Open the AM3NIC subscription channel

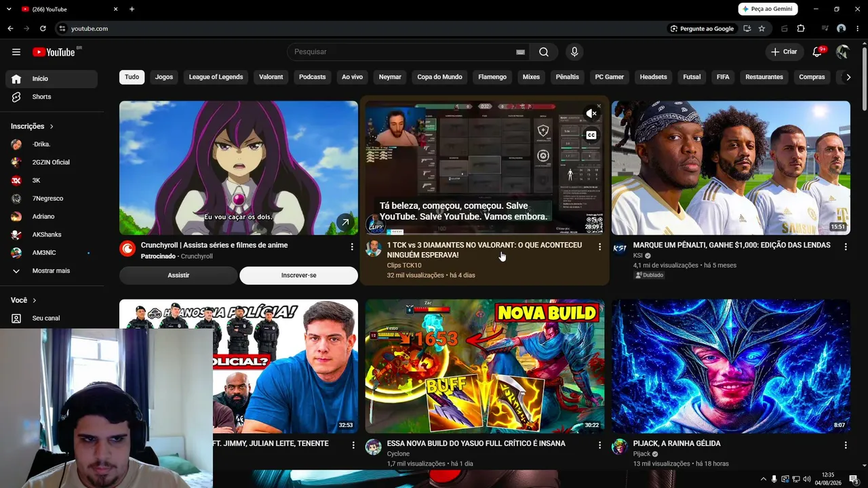click(x=52, y=253)
